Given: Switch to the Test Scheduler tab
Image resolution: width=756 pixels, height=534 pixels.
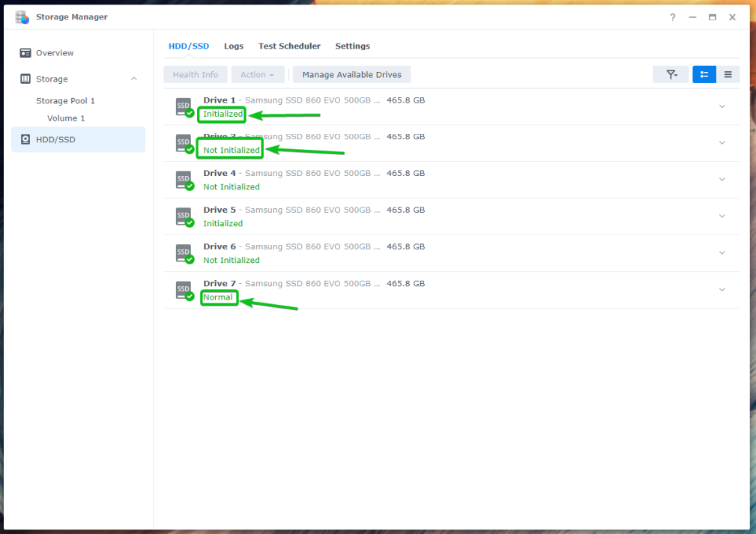Looking at the screenshot, I should [289, 46].
